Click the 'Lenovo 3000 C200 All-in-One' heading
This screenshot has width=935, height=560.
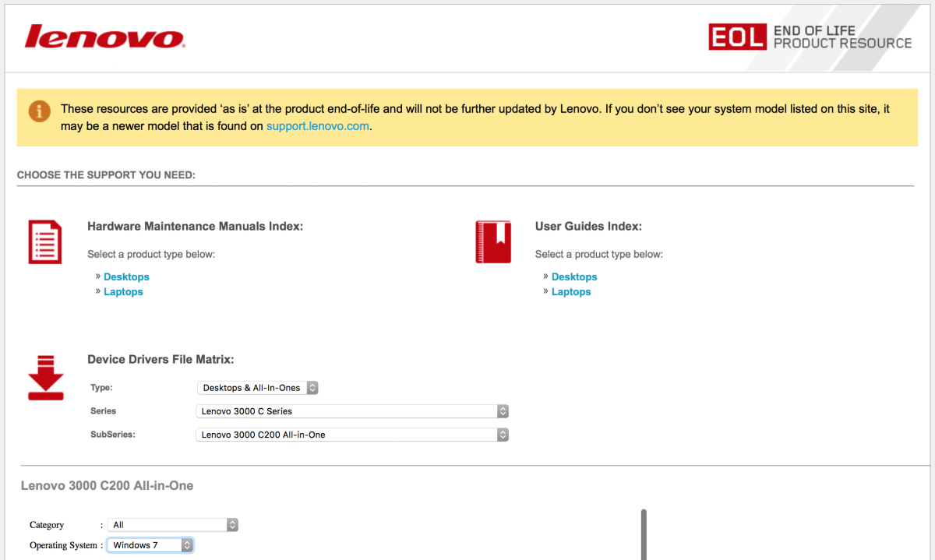tap(107, 485)
